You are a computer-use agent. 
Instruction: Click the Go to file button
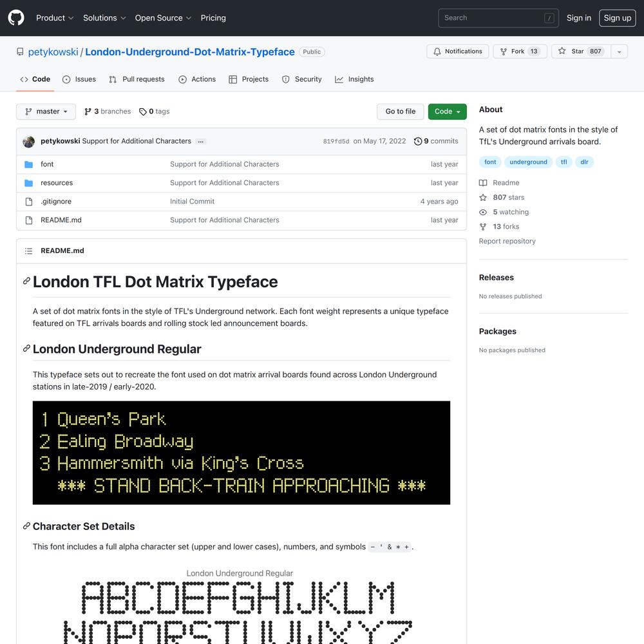click(x=401, y=111)
